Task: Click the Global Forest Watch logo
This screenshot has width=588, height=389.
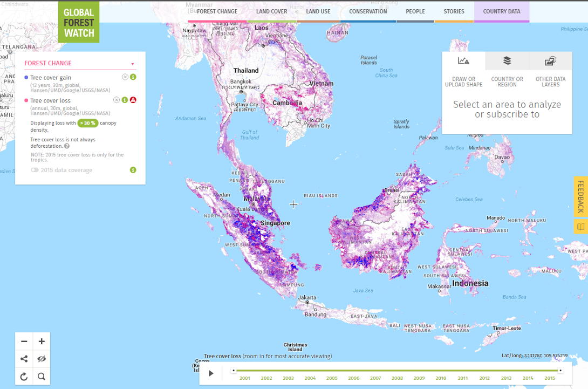Action: click(x=79, y=22)
